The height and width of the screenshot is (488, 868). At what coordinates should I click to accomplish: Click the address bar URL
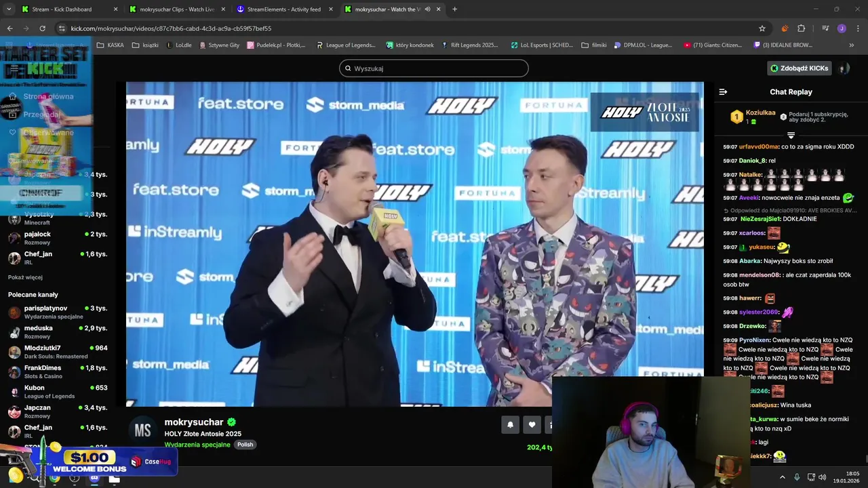click(171, 28)
